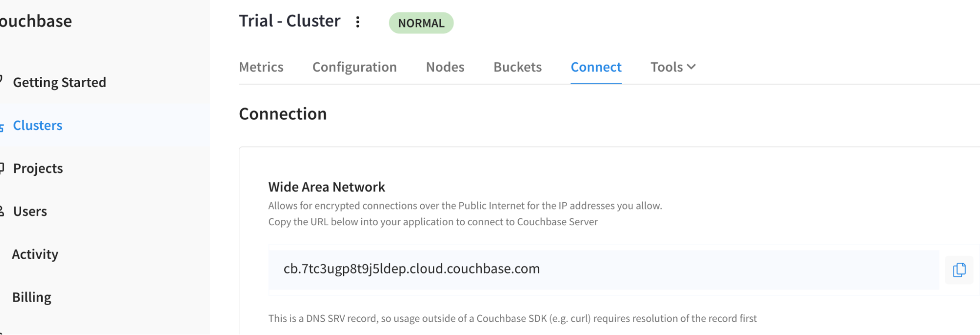980x335 pixels.
Task: Go to Users in the sidebar
Action: 30,212
